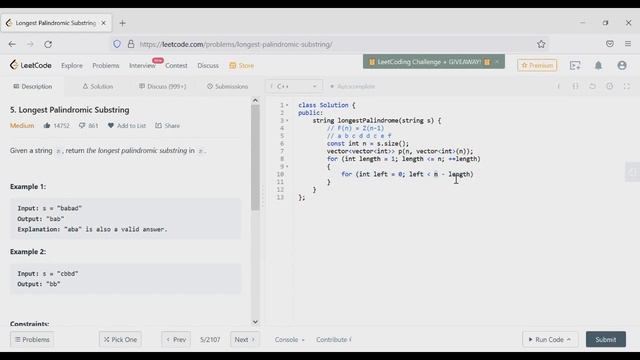Click the Add to List heart
The height and width of the screenshot is (360, 640).
(x=111, y=126)
